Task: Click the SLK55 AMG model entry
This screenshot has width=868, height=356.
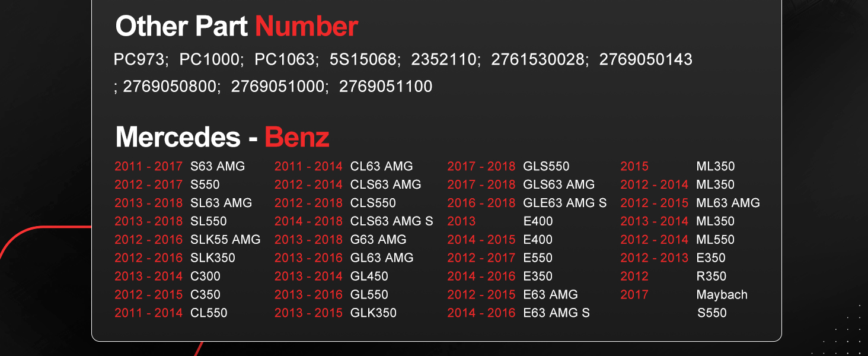Action: click(x=225, y=240)
